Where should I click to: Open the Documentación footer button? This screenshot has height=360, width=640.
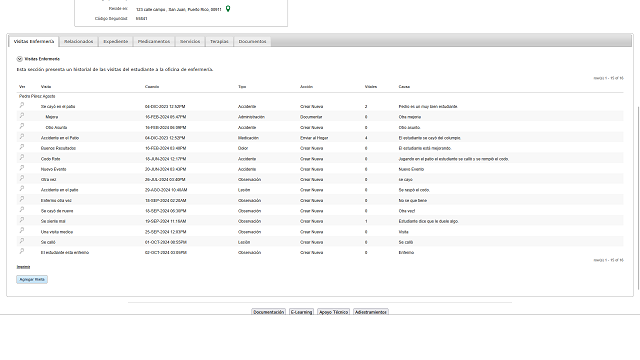[269, 312]
